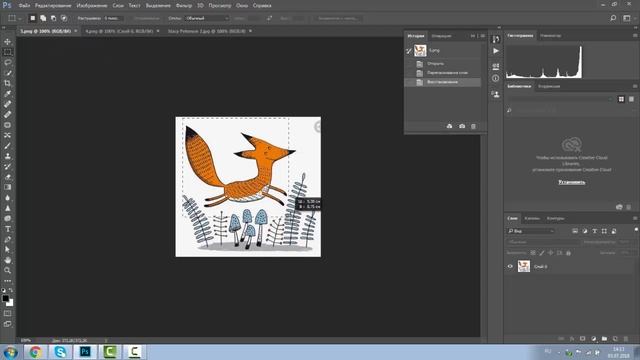Open layer filter Вид dropdown
Viewport: 640px width, 360px height.
pyautogui.click(x=531, y=231)
